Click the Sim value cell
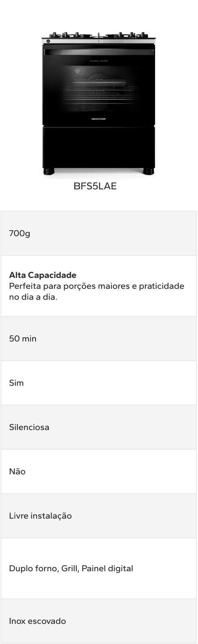The image size is (198, 644). coord(99,383)
